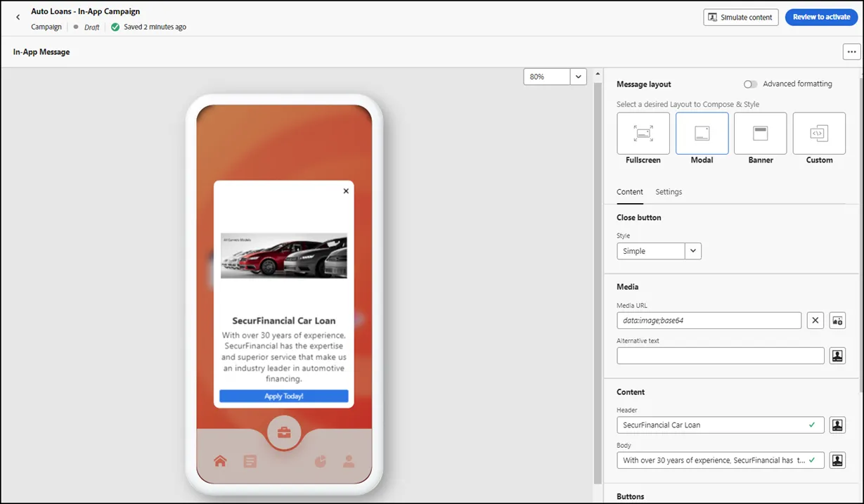Switch to the Content tab

coord(630,192)
